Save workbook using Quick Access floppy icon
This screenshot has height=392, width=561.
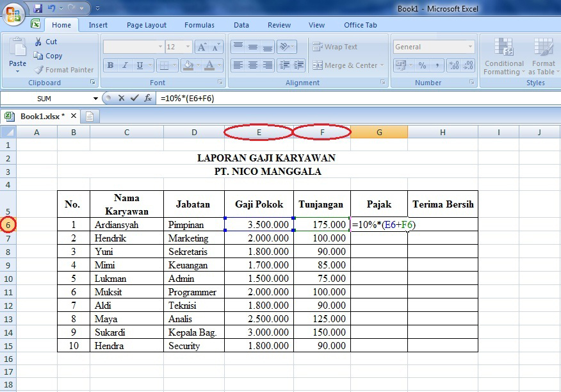tap(38, 8)
